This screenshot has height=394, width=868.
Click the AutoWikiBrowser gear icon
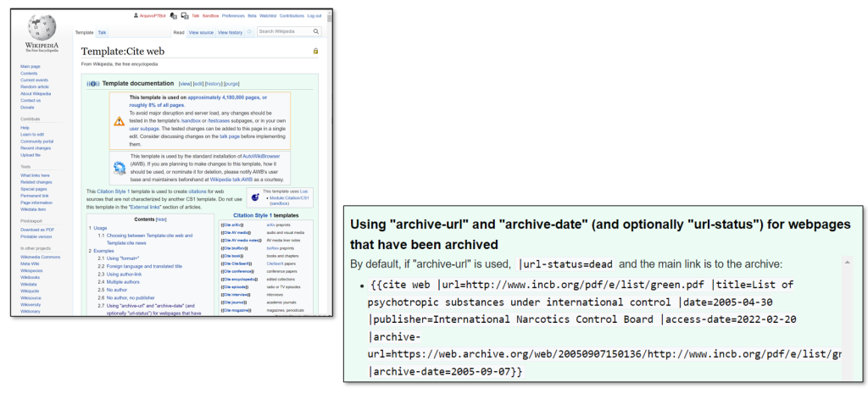[119, 169]
